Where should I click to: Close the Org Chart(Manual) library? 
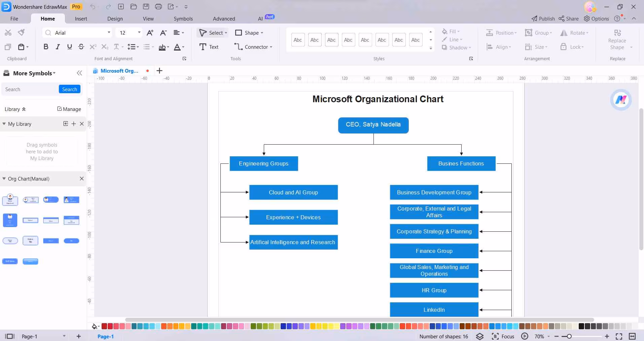[81, 179]
